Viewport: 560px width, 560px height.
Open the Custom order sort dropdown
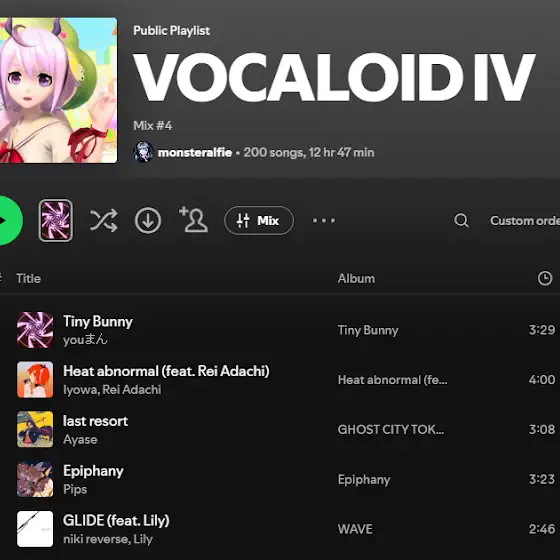coord(525,220)
